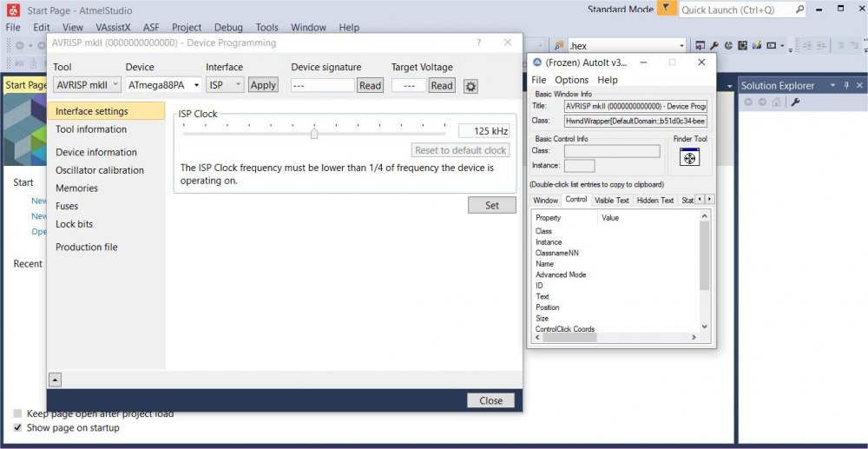Open the Properties wrench icon in toolbar
This screenshot has height=449, width=868.
point(714,45)
